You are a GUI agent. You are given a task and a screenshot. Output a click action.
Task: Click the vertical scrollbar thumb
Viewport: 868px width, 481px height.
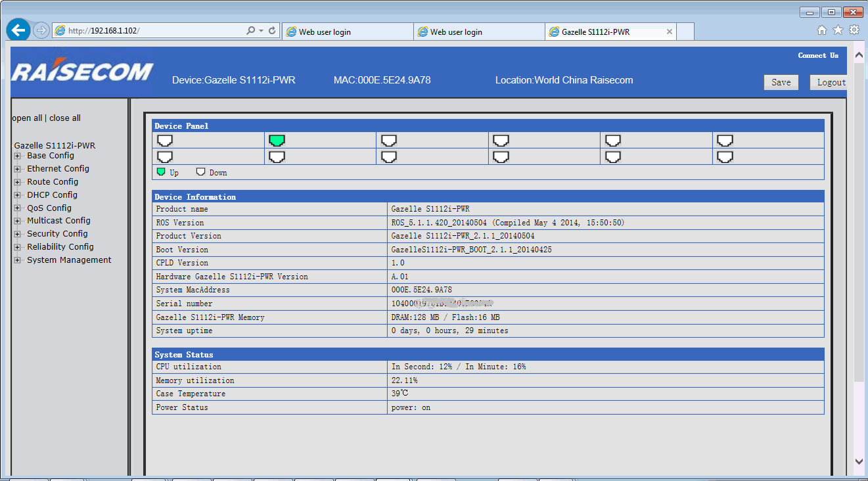(x=859, y=222)
